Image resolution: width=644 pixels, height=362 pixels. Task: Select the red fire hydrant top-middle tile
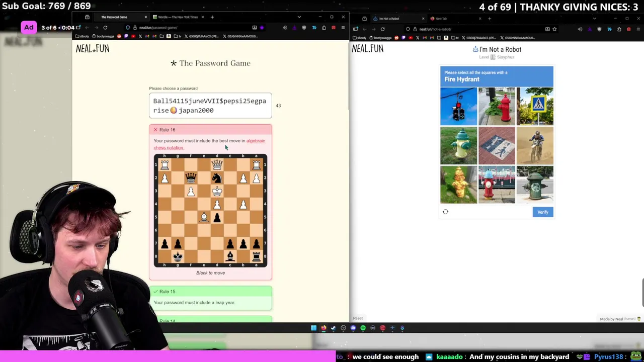[x=497, y=106]
